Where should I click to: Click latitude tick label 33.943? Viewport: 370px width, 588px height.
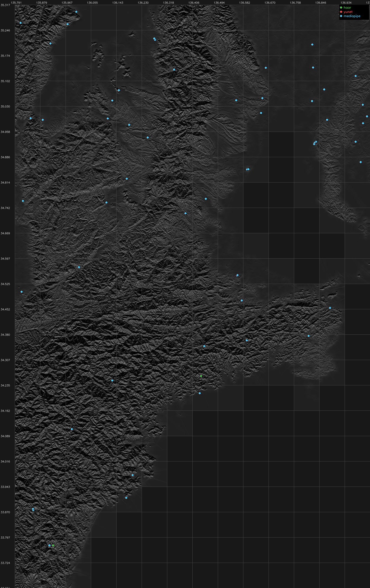click(5, 487)
